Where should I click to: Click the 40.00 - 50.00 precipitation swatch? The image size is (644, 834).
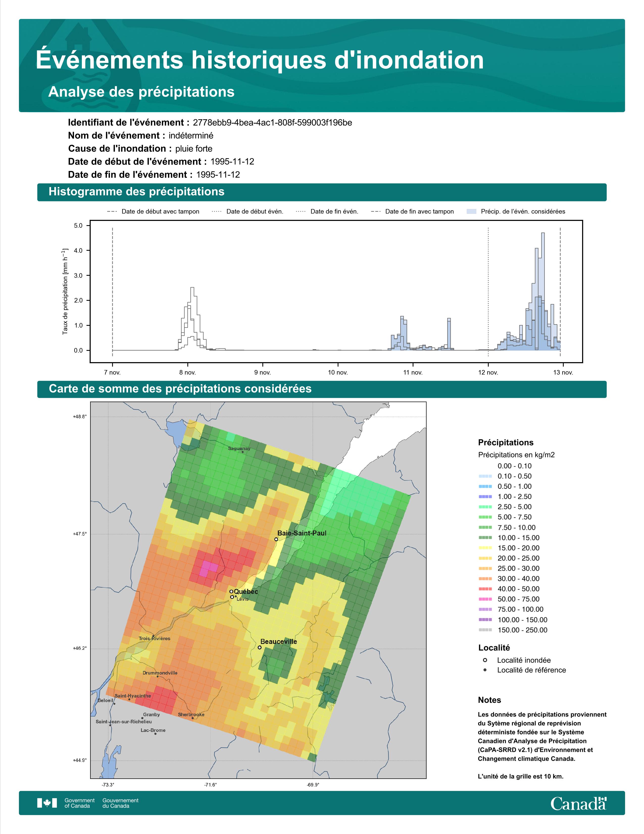[x=485, y=589]
